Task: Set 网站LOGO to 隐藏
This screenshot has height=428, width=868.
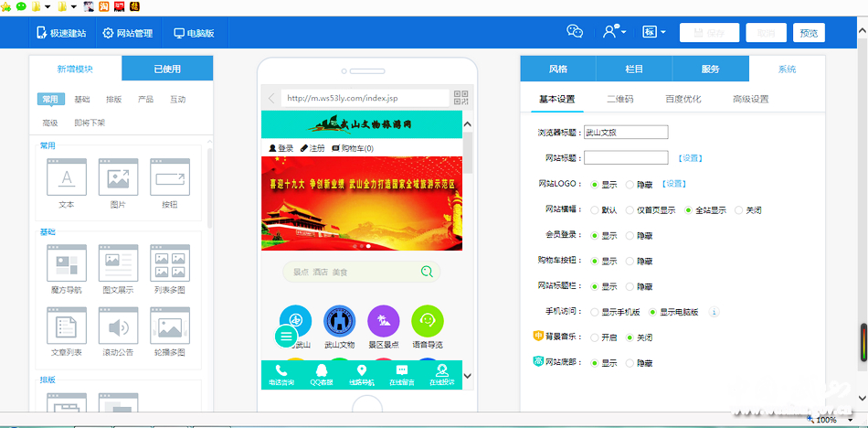Action: click(x=631, y=184)
